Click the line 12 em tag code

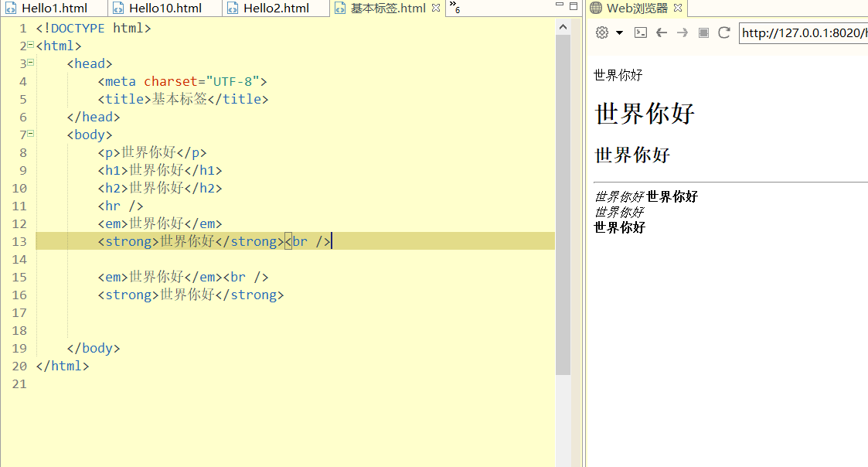160,223
